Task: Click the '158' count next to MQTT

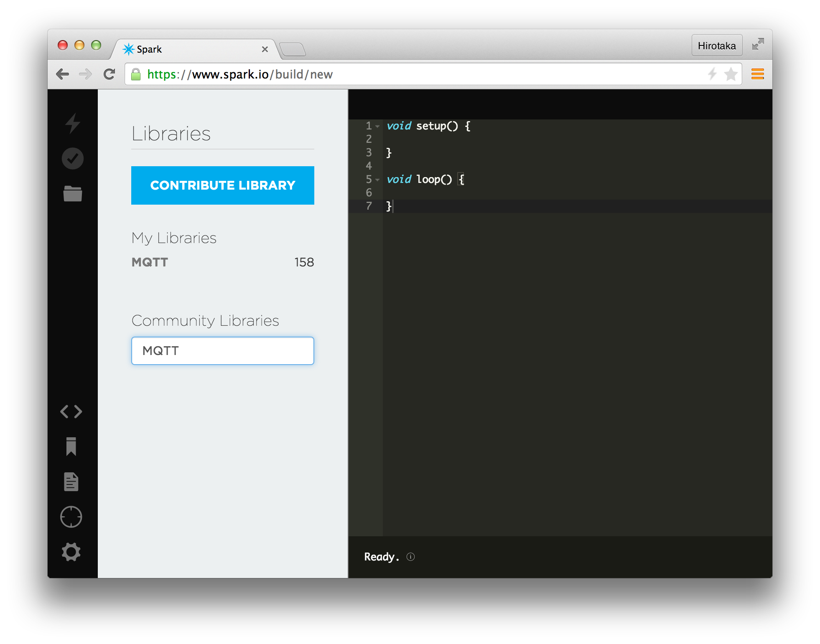Action: (x=304, y=262)
